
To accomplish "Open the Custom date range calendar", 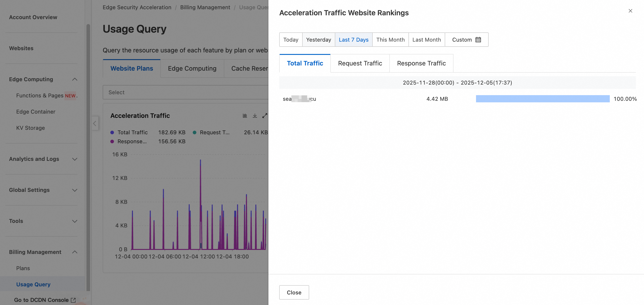I will click(x=466, y=40).
